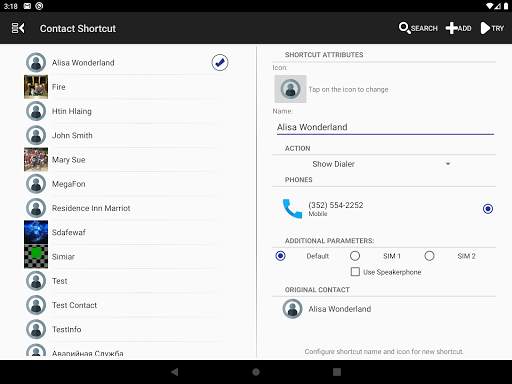This screenshot has height=384, width=512.
Task: Select Simiar in the contact list
Action: tap(63, 257)
